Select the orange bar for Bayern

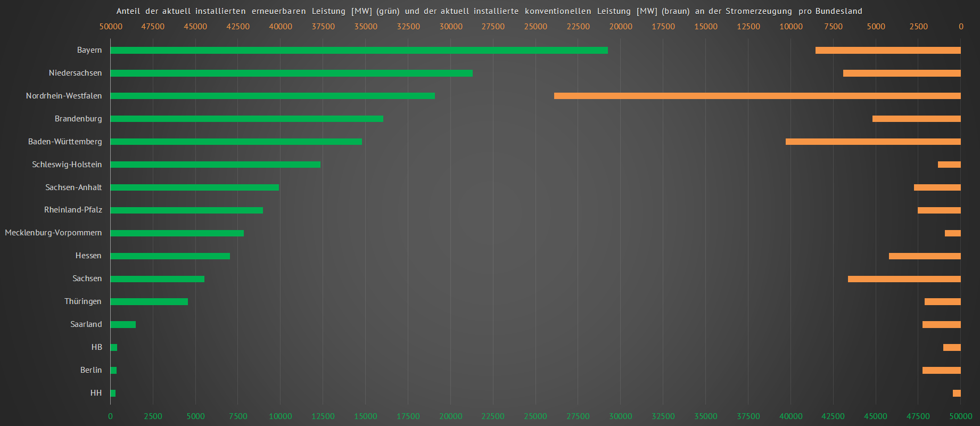tap(888, 51)
